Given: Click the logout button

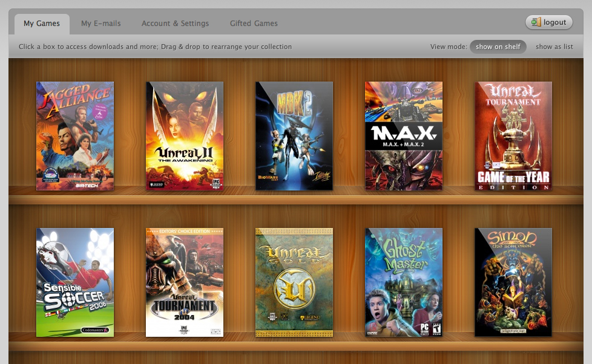Looking at the screenshot, I should pyautogui.click(x=549, y=22).
